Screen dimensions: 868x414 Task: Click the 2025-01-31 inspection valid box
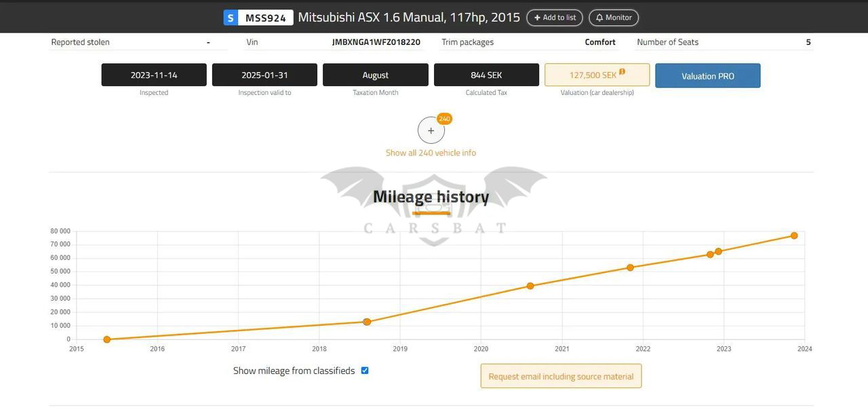(x=264, y=75)
